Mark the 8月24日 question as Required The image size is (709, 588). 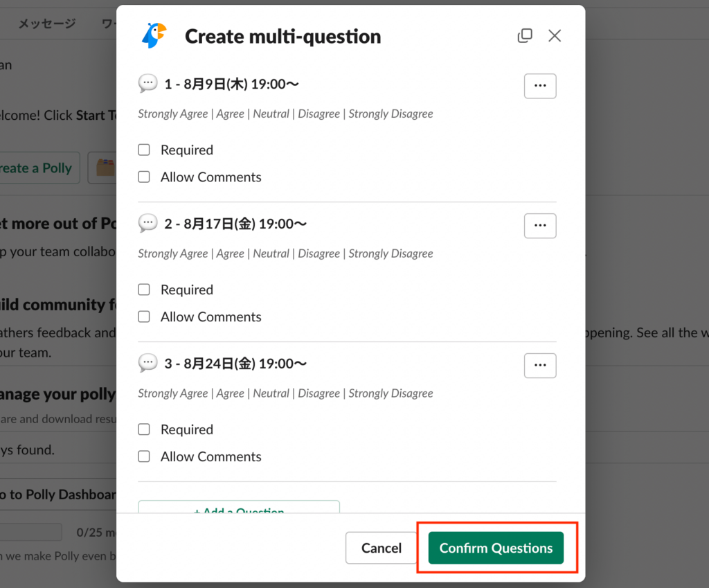point(144,429)
